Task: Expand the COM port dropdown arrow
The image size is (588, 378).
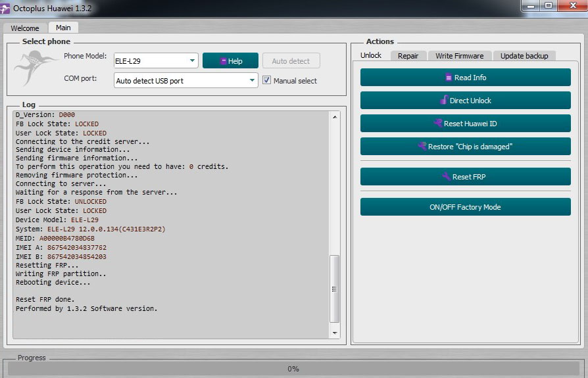Action: (252, 80)
